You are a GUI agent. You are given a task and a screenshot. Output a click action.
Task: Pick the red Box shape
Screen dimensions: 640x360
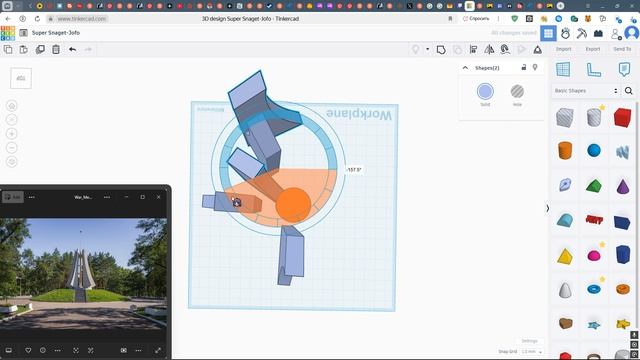tap(622, 118)
